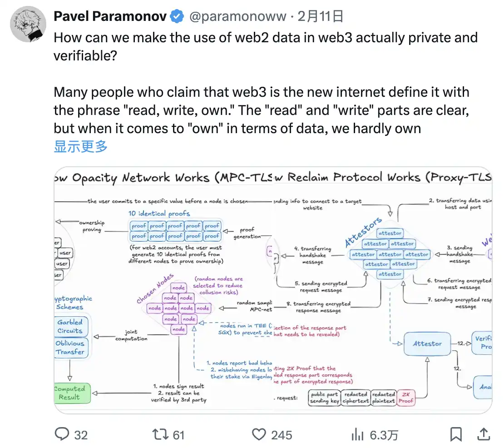
Task: Open the reply comment icon
Action: [62, 434]
